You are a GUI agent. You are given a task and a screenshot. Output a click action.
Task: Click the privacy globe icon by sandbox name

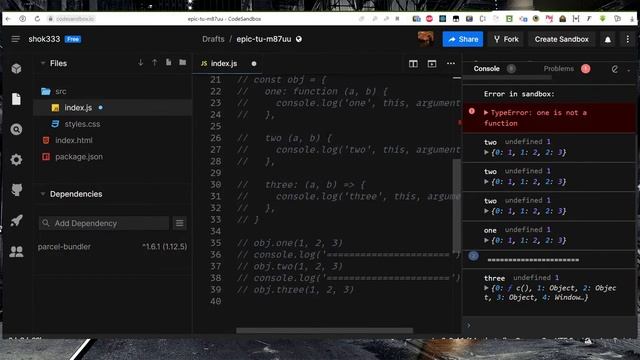pos(299,39)
